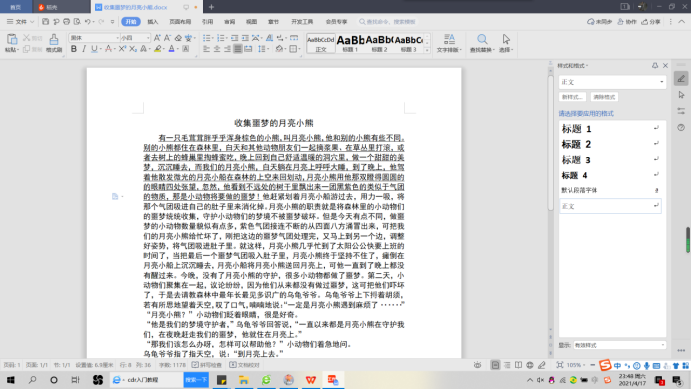Open highlight color dropdown arrow
This screenshot has height=389, width=692.
[x=164, y=49]
